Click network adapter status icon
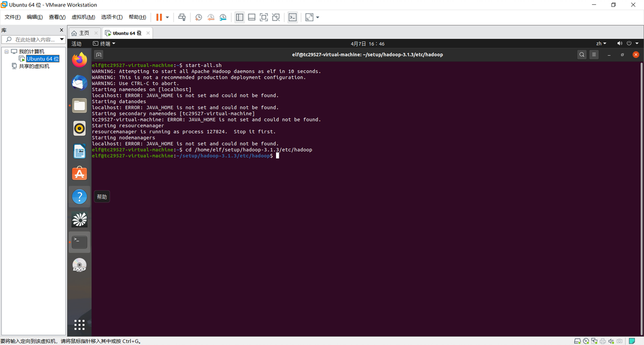The height and width of the screenshot is (345, 644). pos(594,341)
